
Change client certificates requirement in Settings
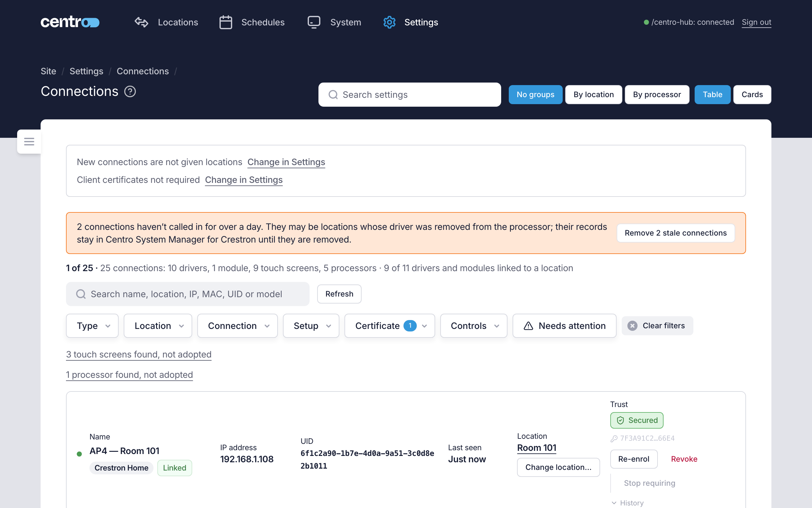(244, 180)
